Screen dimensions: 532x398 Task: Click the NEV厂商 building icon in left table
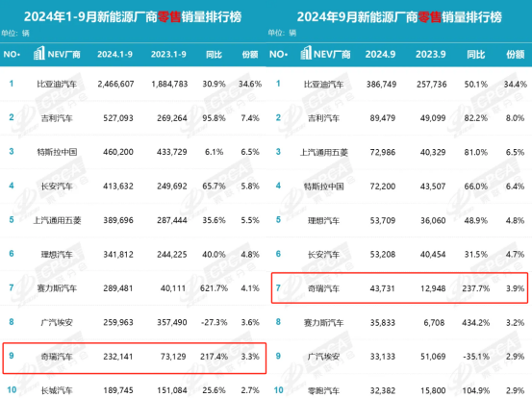(x=39, y=53)
